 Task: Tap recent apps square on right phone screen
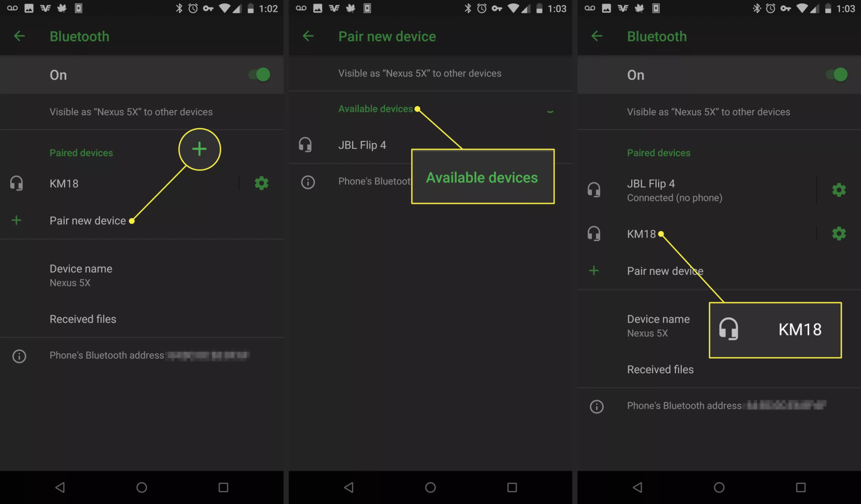801,487
